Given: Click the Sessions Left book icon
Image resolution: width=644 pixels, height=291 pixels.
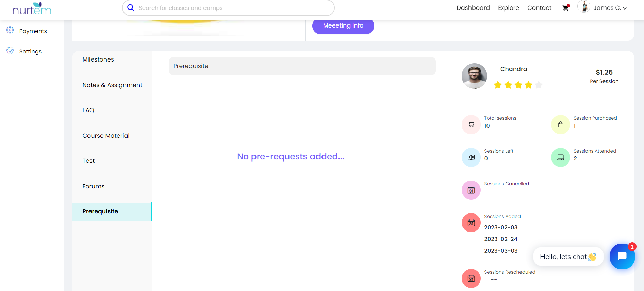Looking at the screenshot, I should pyautogui.click(x=471, y=157).
